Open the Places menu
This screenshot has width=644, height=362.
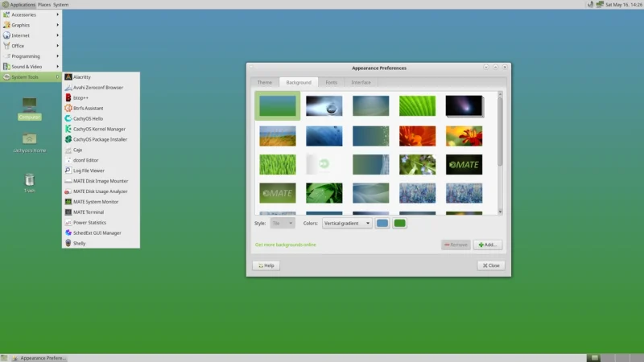tap(44, 5)
